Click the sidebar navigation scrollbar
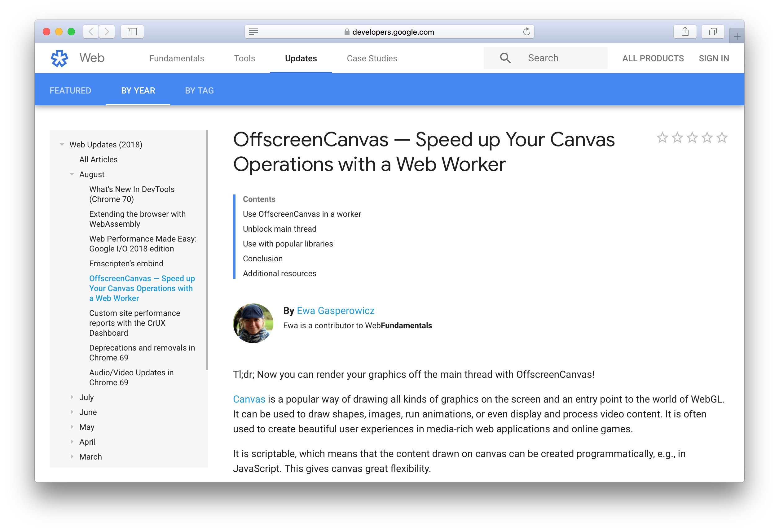 point(207,250)
